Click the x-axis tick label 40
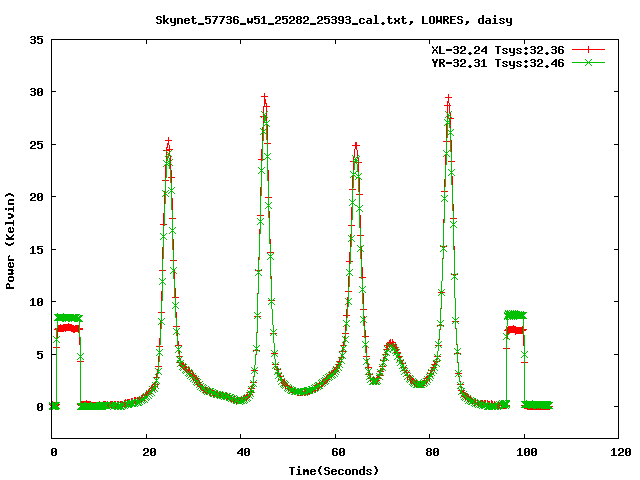 click(x=244, y=452)
